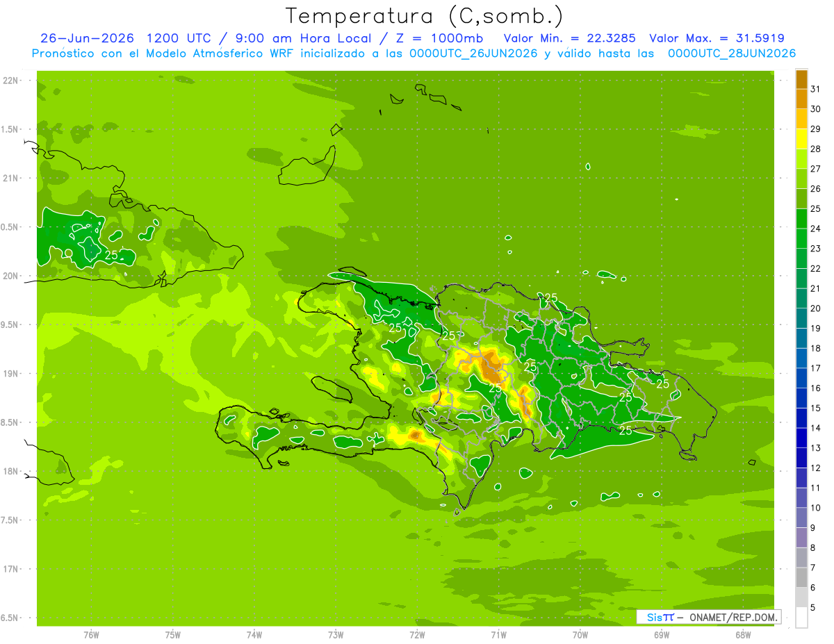Select the '26-Jun-2026' forecast date text
Image resolution: width=834 pixels, height=644 pixels.
tap(87, 38)
